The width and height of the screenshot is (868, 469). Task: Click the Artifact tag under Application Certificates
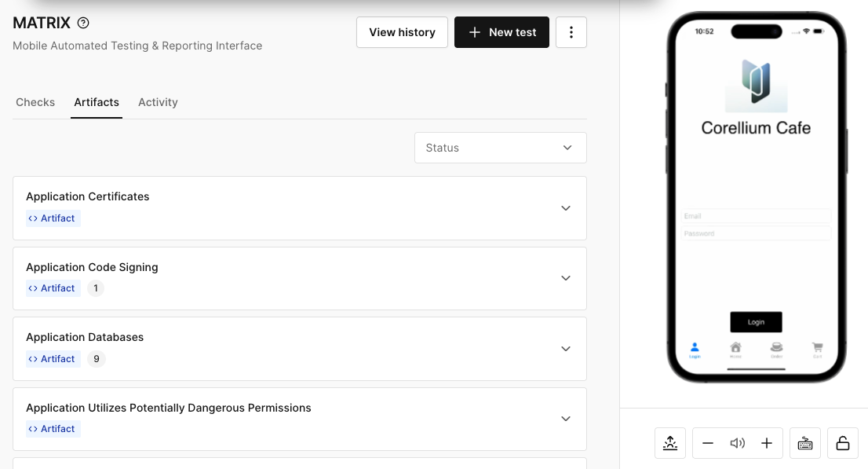click(53, 218)
